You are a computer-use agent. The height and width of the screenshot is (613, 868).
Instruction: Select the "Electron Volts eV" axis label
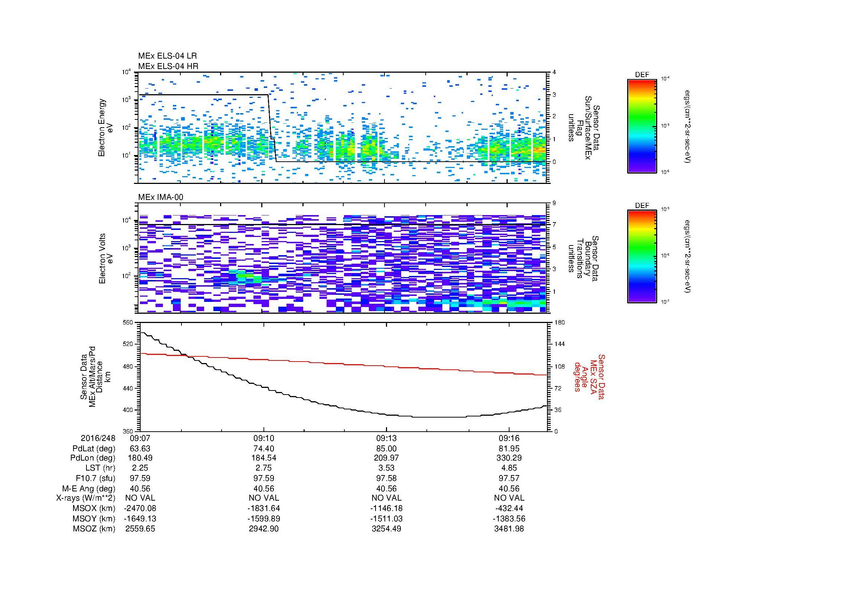(106, 258)
